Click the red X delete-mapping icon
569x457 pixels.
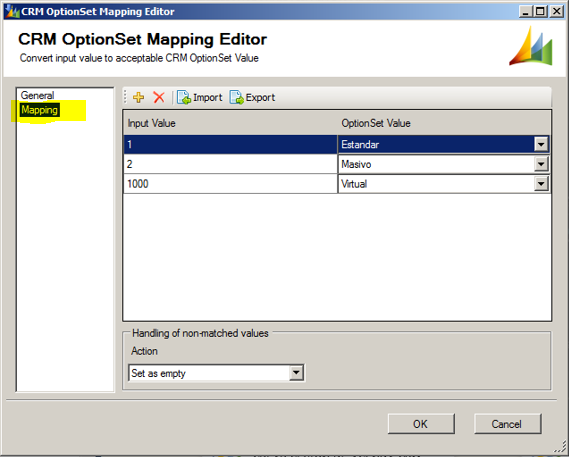pyautogui.click(x=159, y=97)
